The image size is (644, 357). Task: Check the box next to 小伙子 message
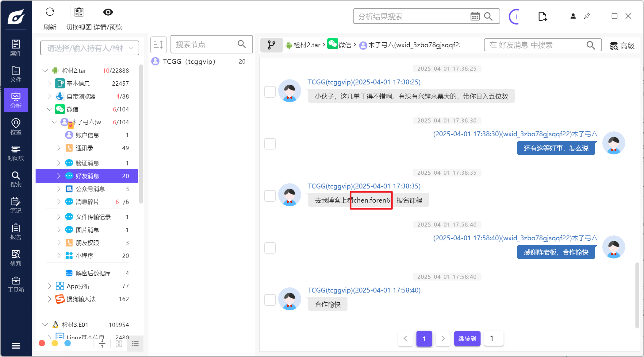(x=270, y=91)
